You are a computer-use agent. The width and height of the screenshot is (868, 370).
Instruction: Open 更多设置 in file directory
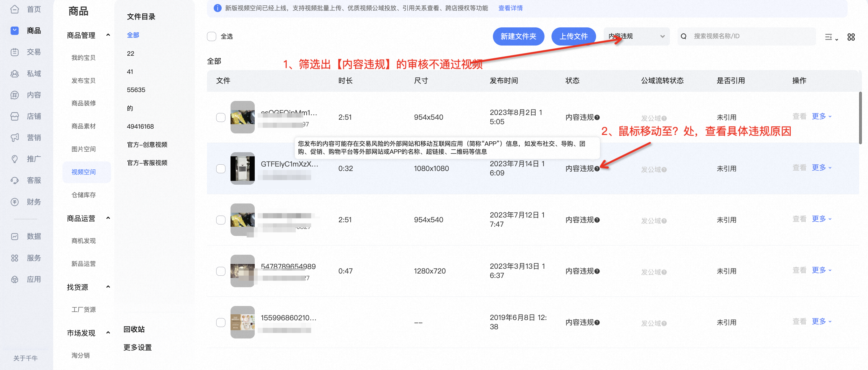137,347
